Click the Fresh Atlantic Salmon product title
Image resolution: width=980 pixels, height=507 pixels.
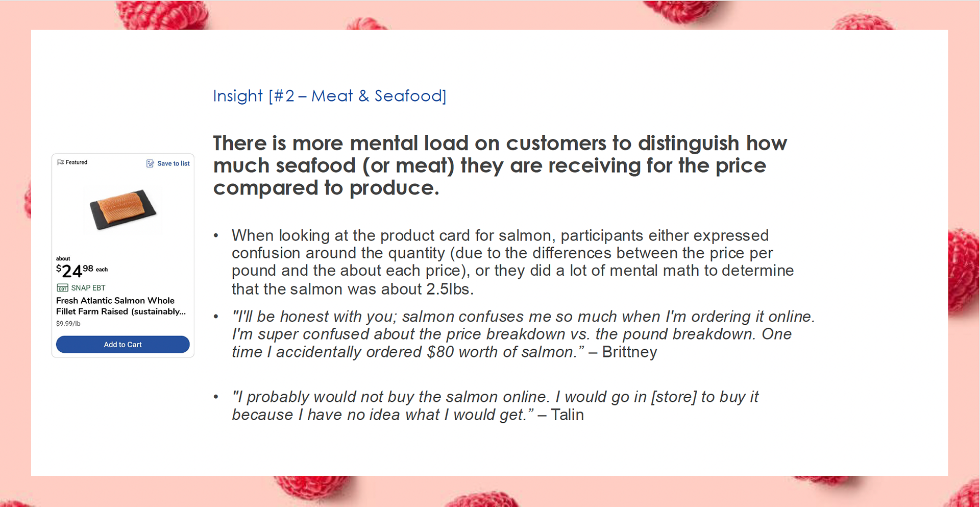tap(120, 306)
